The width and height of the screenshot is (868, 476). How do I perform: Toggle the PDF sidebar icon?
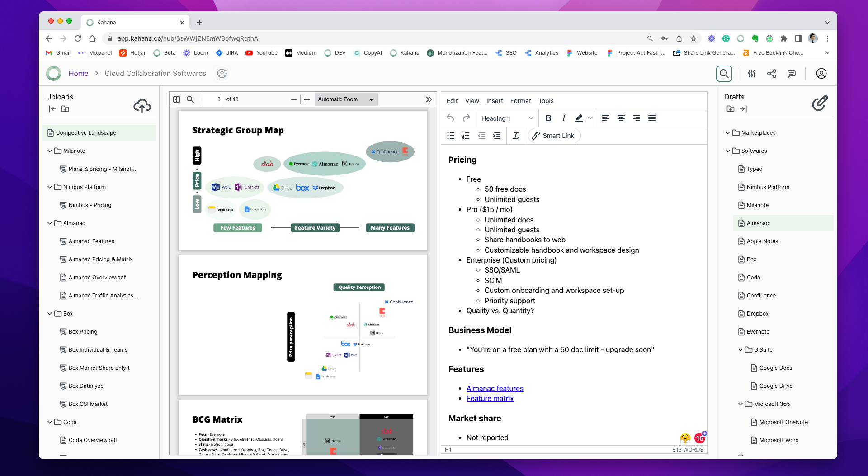pos(177,99)
